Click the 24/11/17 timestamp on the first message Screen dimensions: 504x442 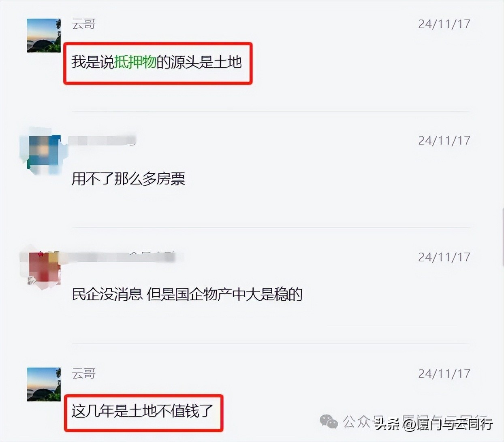click(x=444, y=24)
